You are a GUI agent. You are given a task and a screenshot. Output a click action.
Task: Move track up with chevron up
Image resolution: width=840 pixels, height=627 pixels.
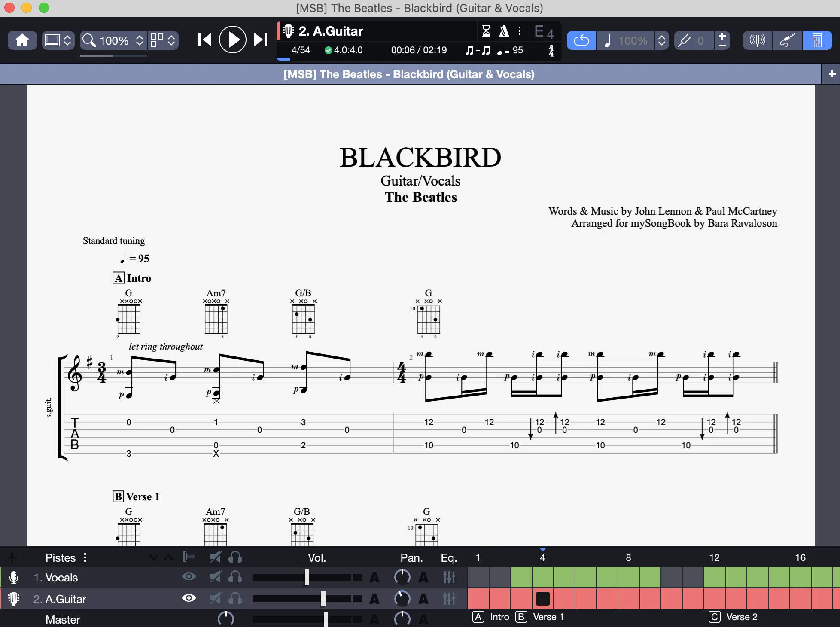pos(168,558)
